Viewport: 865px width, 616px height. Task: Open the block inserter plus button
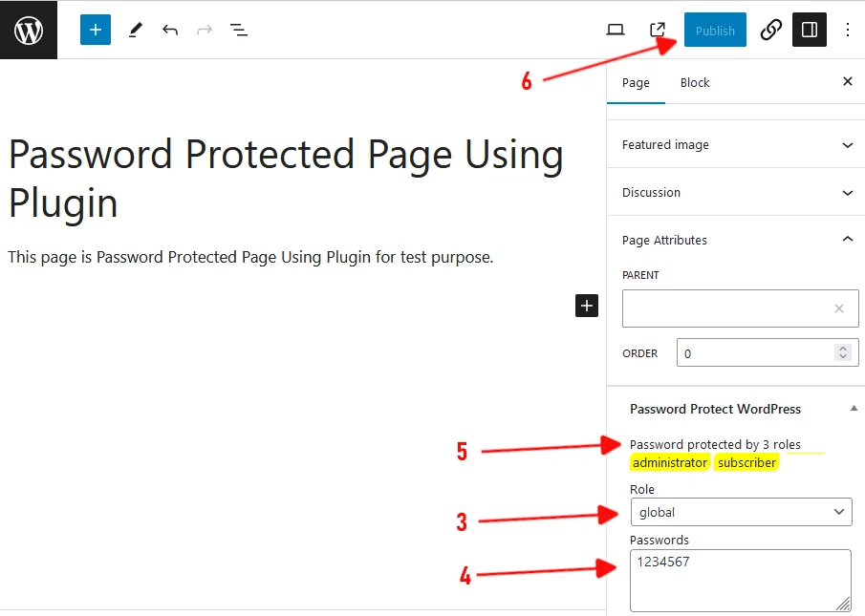tap(96, 30)
